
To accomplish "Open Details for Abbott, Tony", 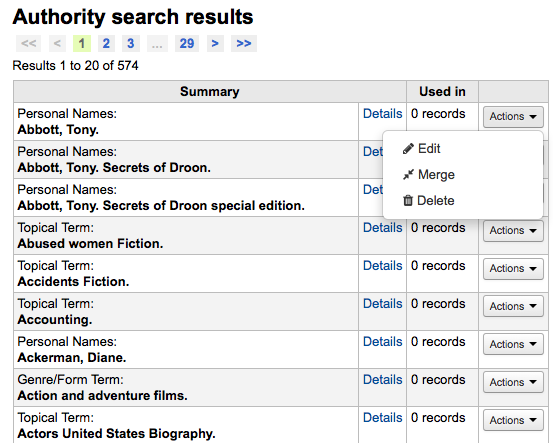I will pos(383,114).
